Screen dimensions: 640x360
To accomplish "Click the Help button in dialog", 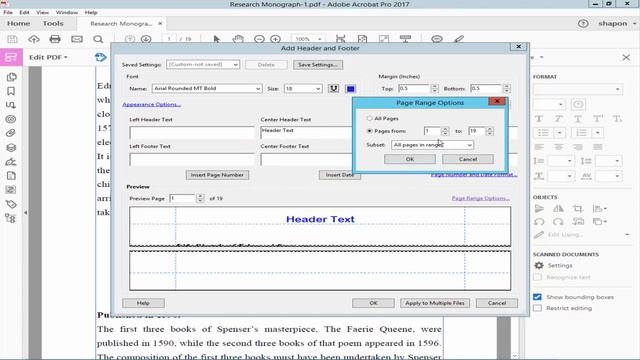I will (x=143, y=303).
